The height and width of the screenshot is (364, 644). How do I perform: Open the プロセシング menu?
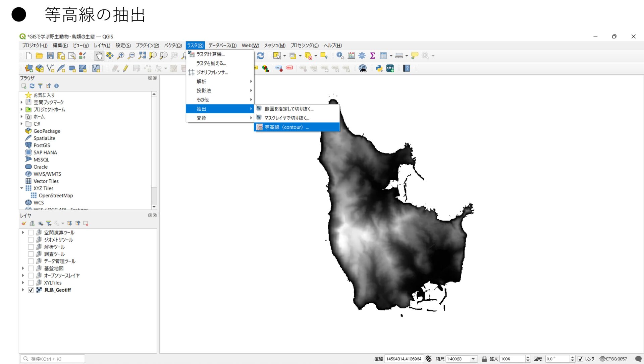pos(304,46)
